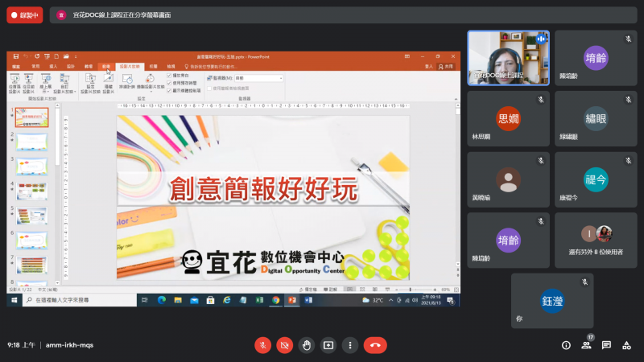This screenshot has width=644, height=362.
Task: Open the 常用 Home ribbon tab
Action: [35, 67]
